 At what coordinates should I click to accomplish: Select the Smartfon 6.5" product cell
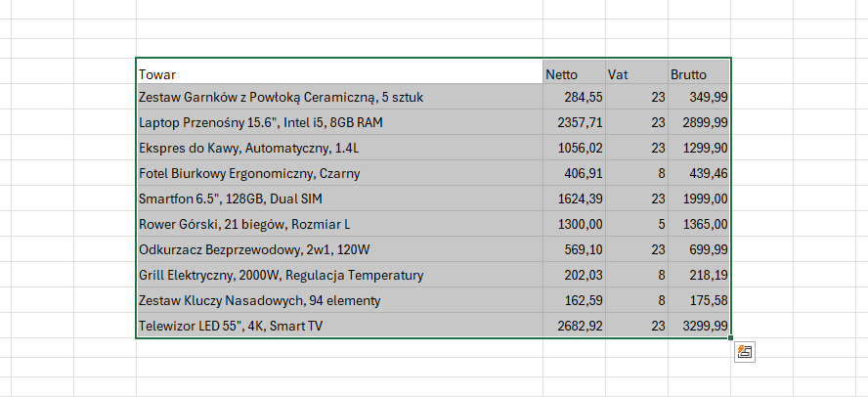point(339,198)
